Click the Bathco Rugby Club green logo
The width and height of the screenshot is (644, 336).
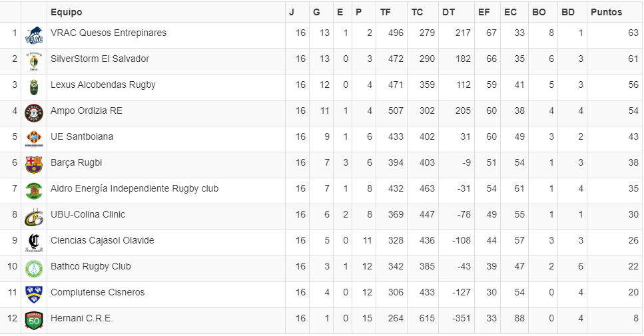tap(33, 268)
